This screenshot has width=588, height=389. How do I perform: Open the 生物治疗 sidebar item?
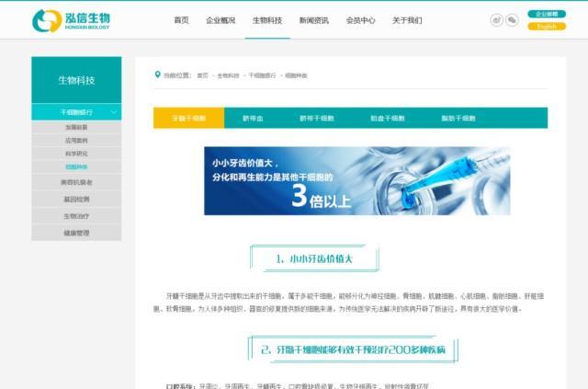(x=76, y=216)
